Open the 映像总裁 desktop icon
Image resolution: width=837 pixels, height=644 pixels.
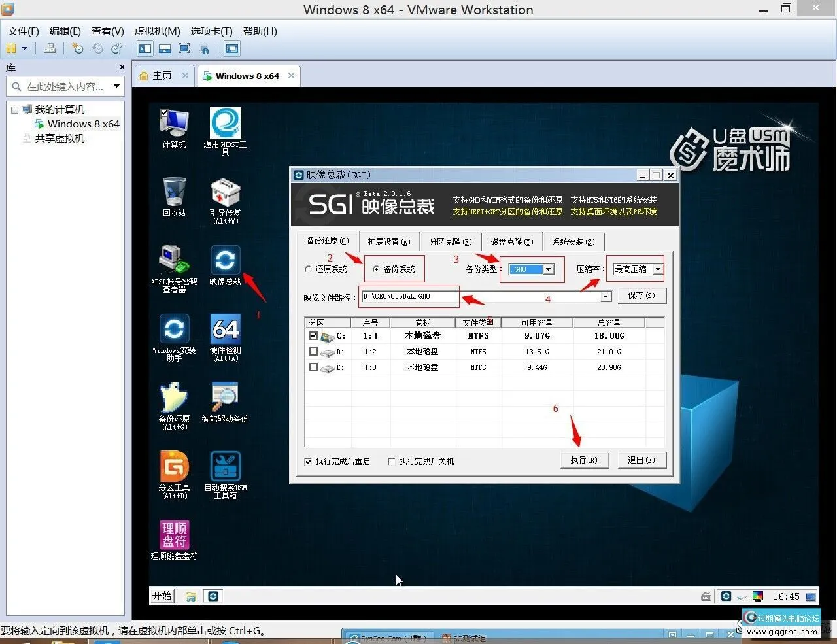pos(225,261)
